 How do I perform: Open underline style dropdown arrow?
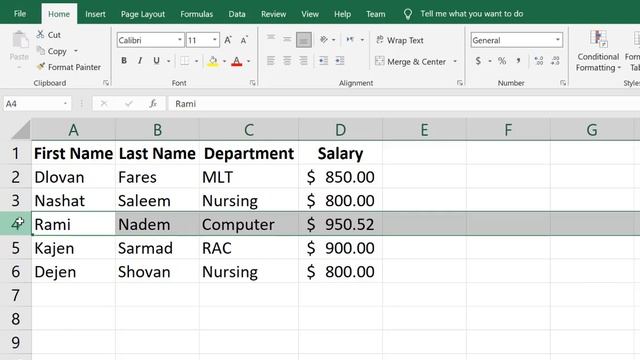click(168, 61)
